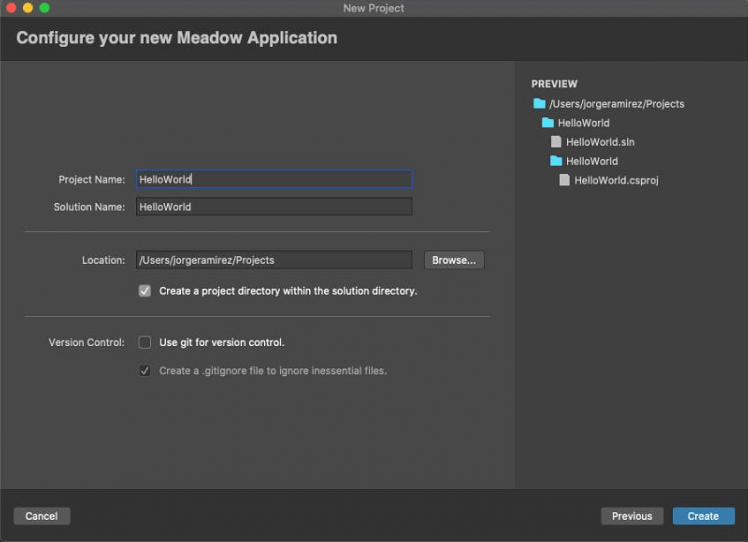The image size is (748, 542).
Task: Select HelloWorld.sln in the preview tree
Action: (600, 142)
